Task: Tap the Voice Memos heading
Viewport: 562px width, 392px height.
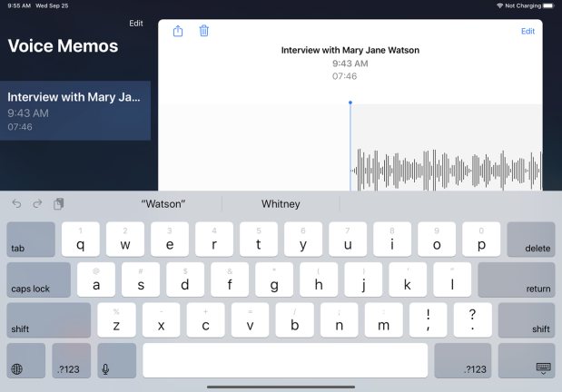Action: click(x=63, y=46)
